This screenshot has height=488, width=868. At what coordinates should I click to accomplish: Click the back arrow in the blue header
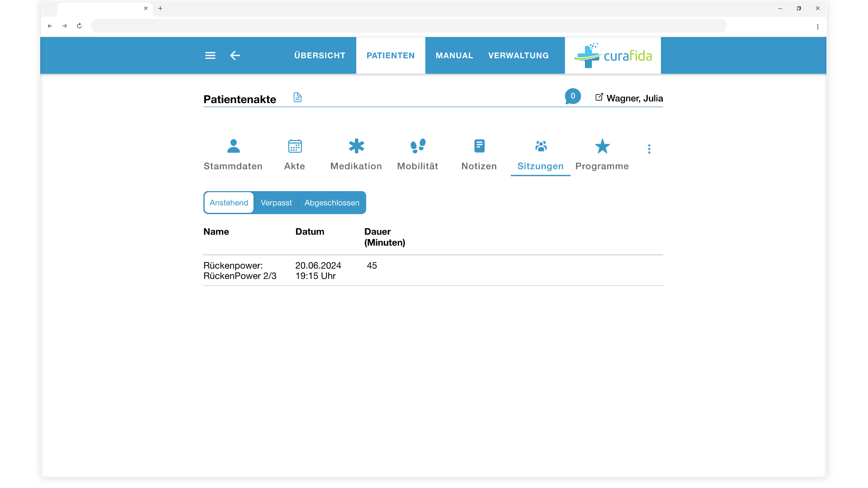tap(235, 56)
